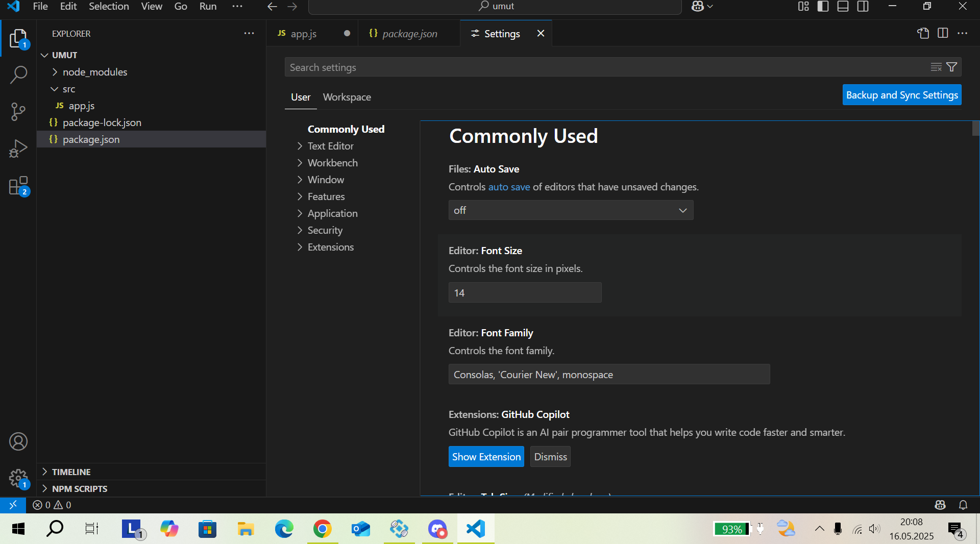The width and height of the screenshot is (980, 544).
Task: Open the title bar overflow menu ellipsis
Action: pyautogui.click(x=237, y=6)
